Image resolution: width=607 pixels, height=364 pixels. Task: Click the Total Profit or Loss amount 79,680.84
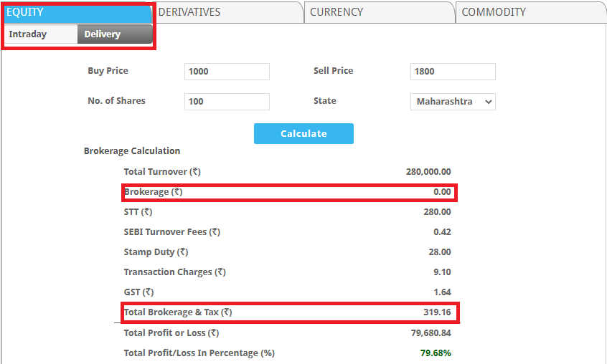[x=430, y=333]
